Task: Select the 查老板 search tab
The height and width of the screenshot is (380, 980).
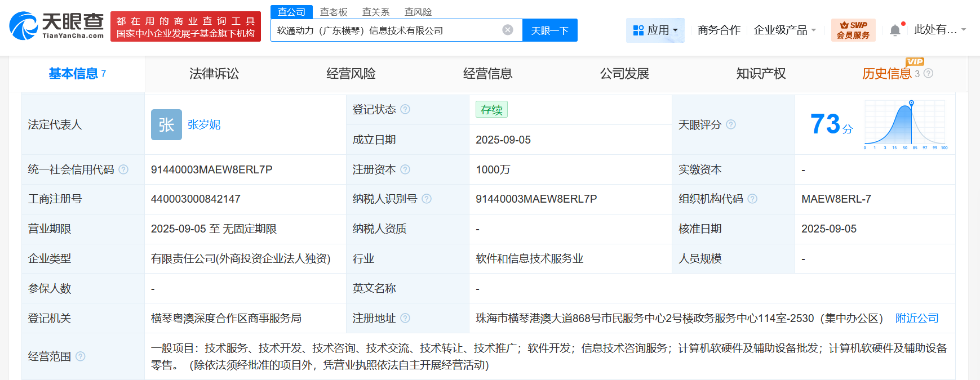Action: coord(334,12)
